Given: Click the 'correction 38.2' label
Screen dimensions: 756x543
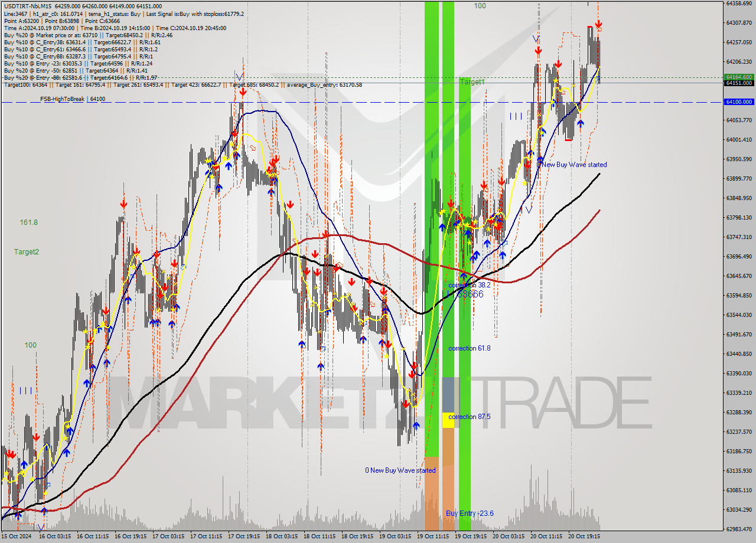Looking at the screenshot, I should click(470, 284).
